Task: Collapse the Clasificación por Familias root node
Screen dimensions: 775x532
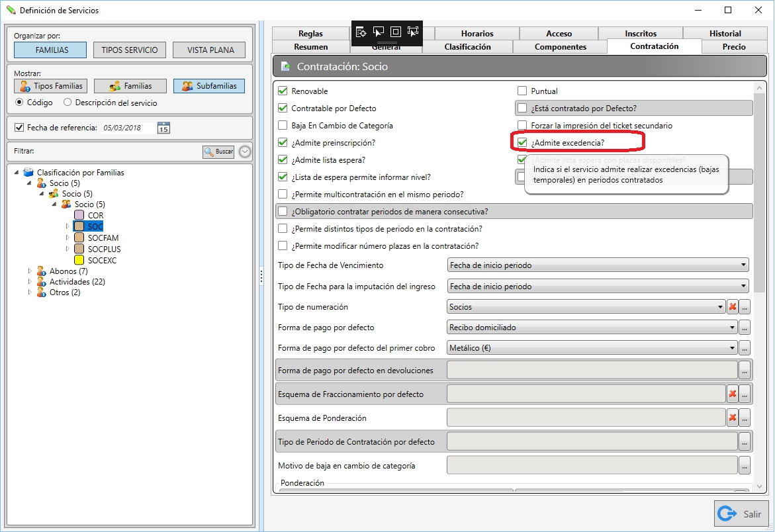Action: [17, 173]
